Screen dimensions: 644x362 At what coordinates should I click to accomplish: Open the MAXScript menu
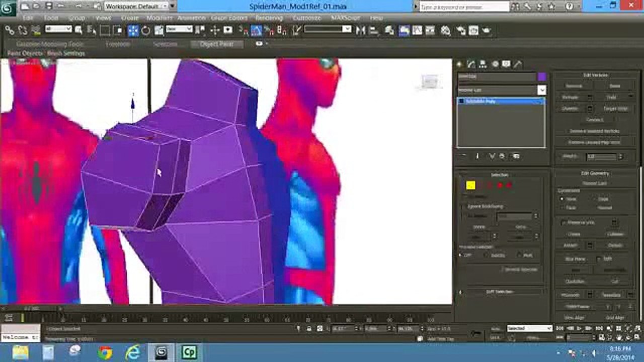click(346, 18)
